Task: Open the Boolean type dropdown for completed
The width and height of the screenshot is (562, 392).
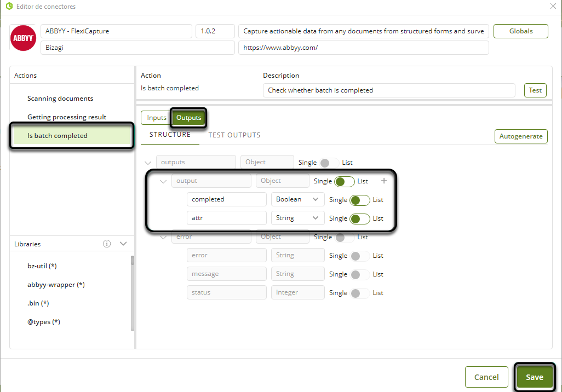Action: click(x=298, y=199)
